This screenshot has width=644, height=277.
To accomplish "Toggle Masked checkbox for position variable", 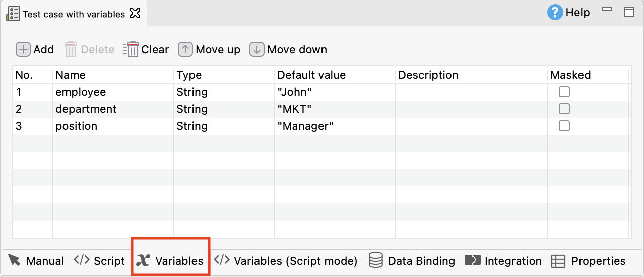I will 564,126.
